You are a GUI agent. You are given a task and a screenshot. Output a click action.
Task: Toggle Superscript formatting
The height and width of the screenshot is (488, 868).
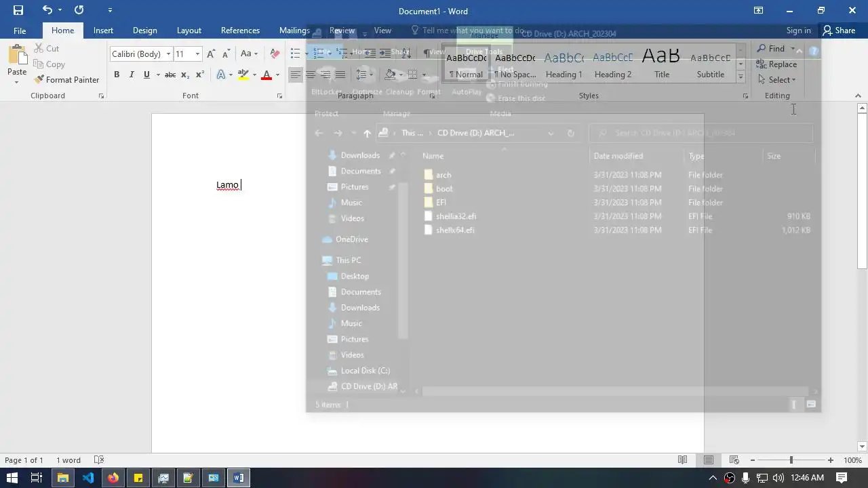click(x=200, y=75)
